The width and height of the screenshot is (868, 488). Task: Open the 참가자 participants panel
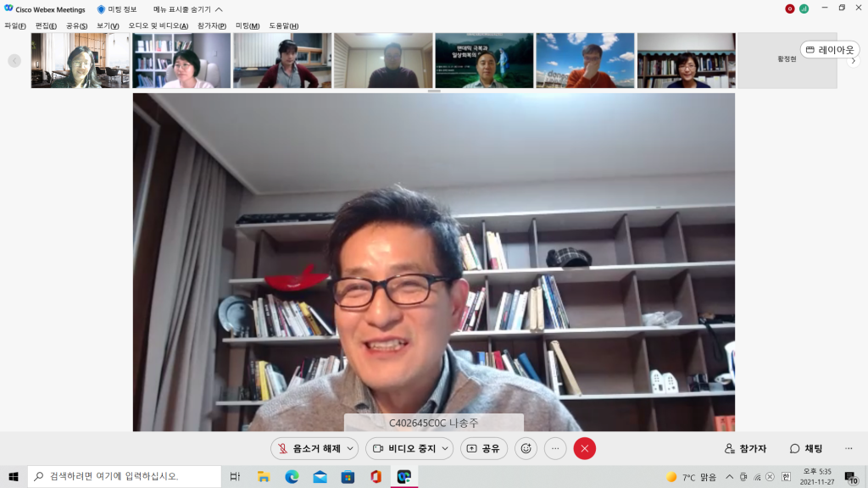click(746, 449)
